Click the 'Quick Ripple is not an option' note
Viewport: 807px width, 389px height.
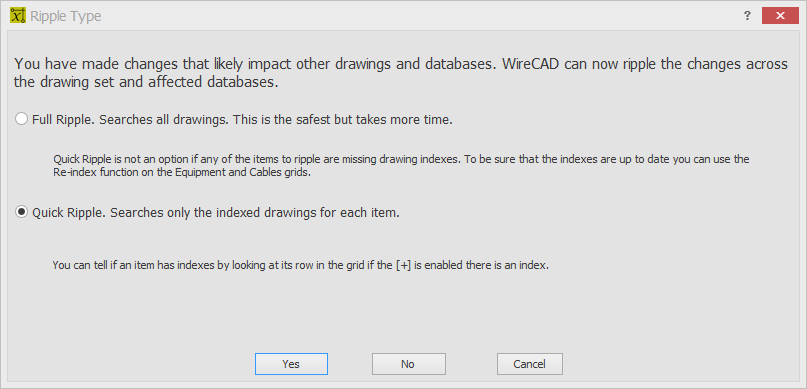pyautogui.click(x=401, y=160)
